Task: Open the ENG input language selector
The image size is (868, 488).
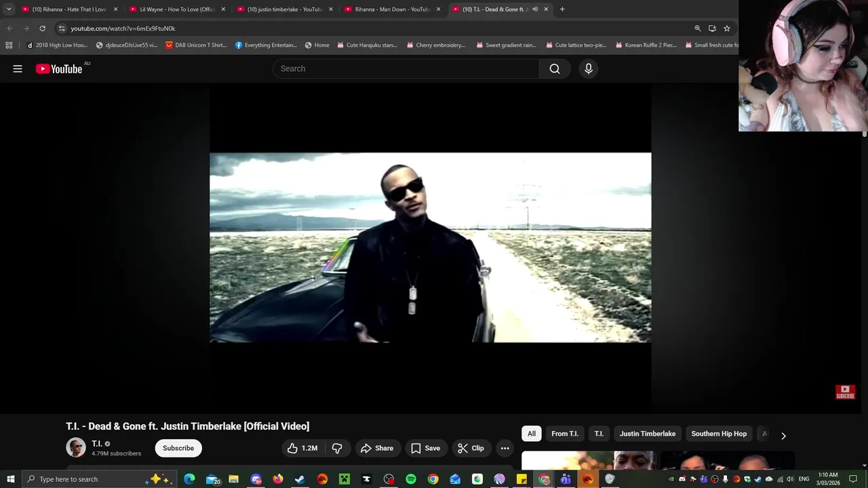Action: [x=804, y=479]
